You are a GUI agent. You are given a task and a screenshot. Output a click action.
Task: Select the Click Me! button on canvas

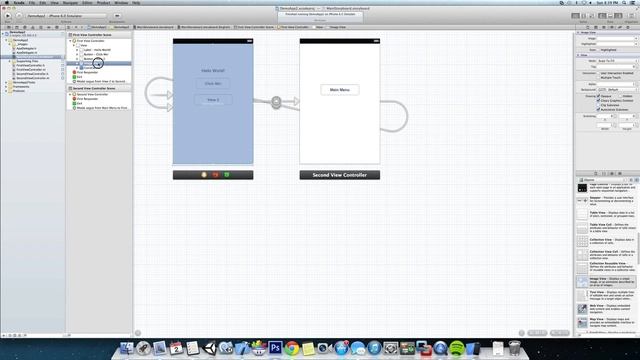[x=213, y=83]
